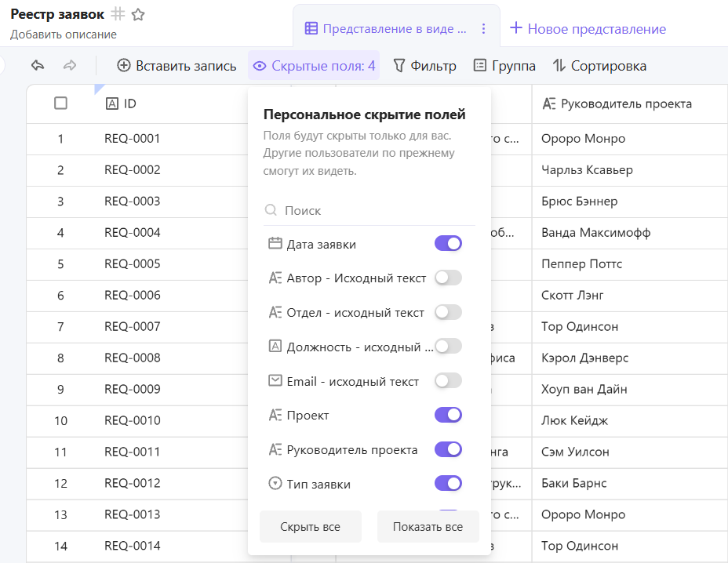Image resolution: width=728 pixels, height=563 pixels.
Task: Enable the Должность - исходный field switch
Action: point(448,346)
